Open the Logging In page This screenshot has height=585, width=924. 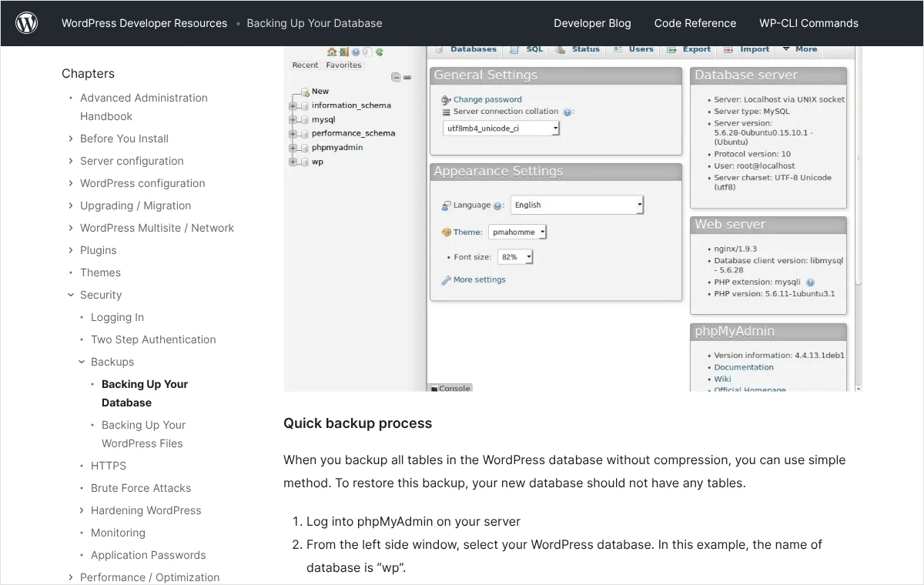pos(117,317)
